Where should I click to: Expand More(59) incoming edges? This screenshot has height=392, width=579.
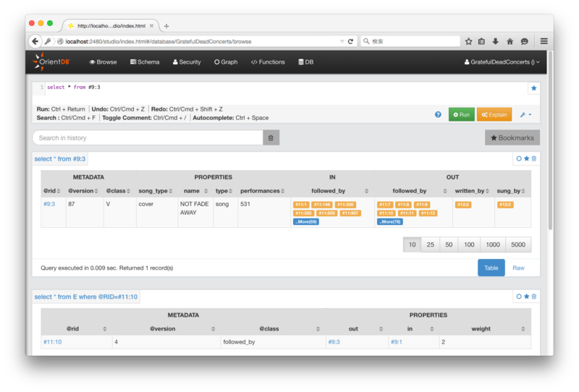point(306,221)
